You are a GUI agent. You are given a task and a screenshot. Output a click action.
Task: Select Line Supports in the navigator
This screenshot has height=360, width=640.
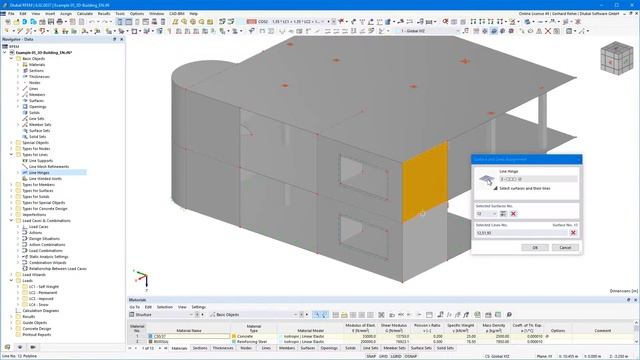(41, 161)
